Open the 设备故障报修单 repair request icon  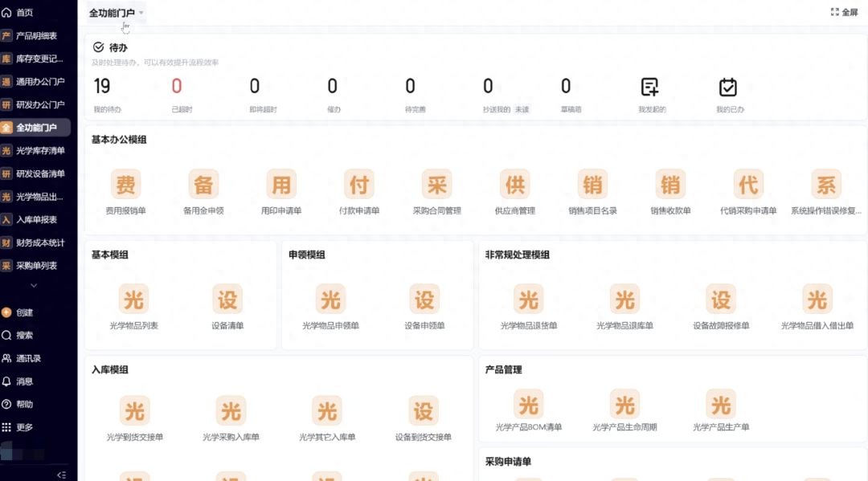click(x=720, y=299)
